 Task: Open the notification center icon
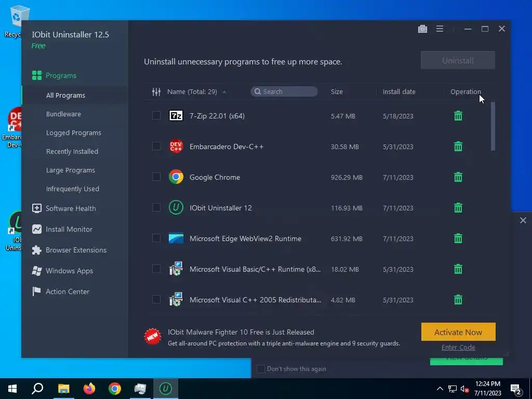516,389
